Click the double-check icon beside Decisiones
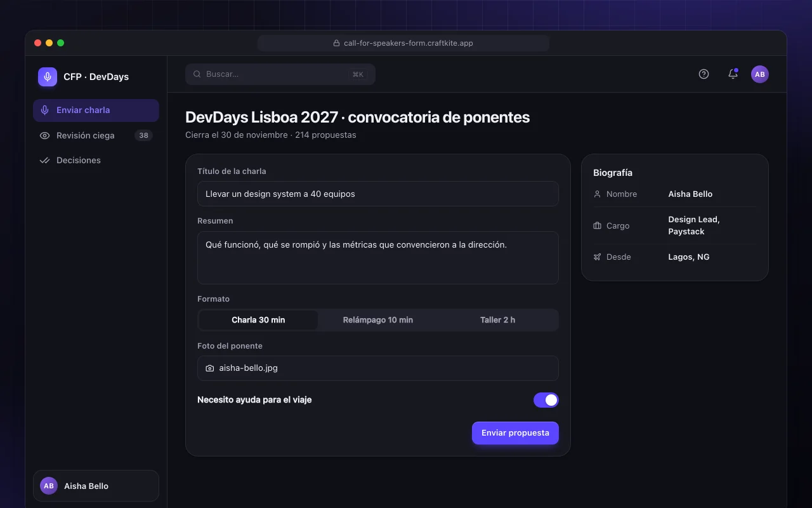The image size is (812, 508). tap(44, 161)
